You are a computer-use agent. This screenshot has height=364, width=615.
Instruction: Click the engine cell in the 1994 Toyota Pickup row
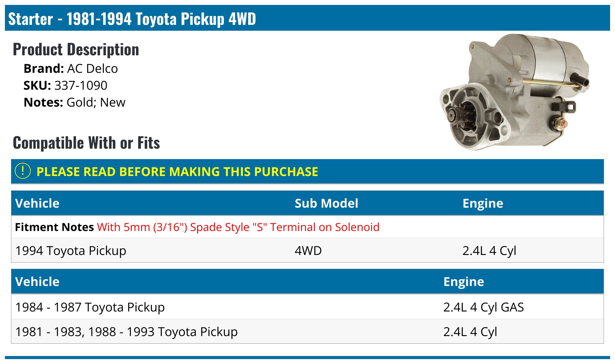489,251
